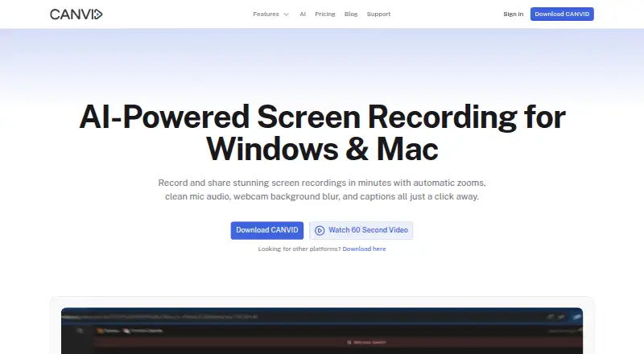The image size is (644, 354).
Task: Click the Features chevron arrow
Action: click(x=287, y=14)
